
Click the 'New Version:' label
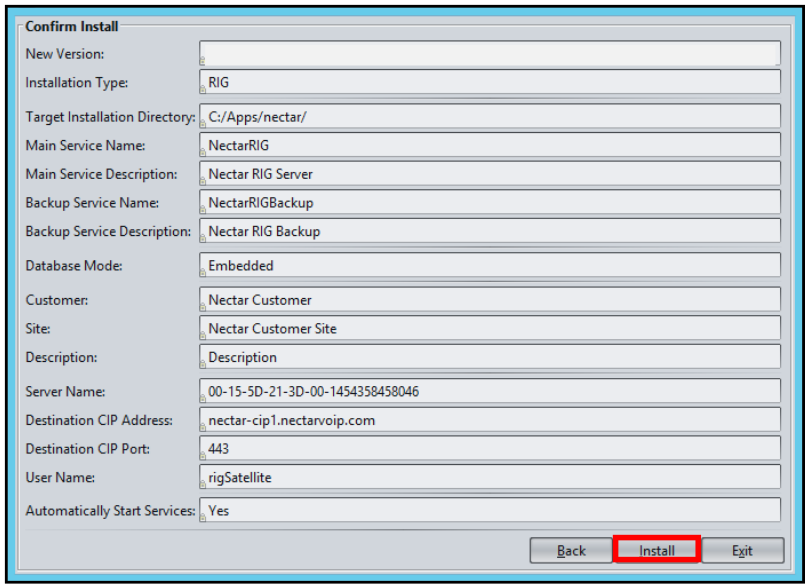point(65,54)
